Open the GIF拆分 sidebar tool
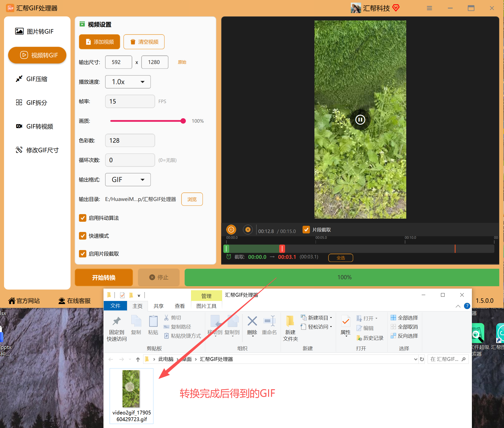Image resolution: width=504 pixels, height=428 pixels. tap(32, 103)
